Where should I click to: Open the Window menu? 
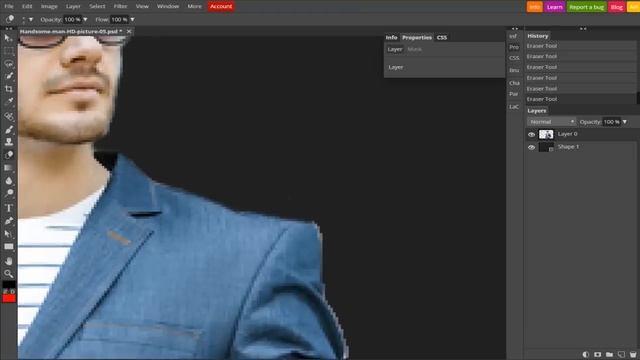click(168, 6)
